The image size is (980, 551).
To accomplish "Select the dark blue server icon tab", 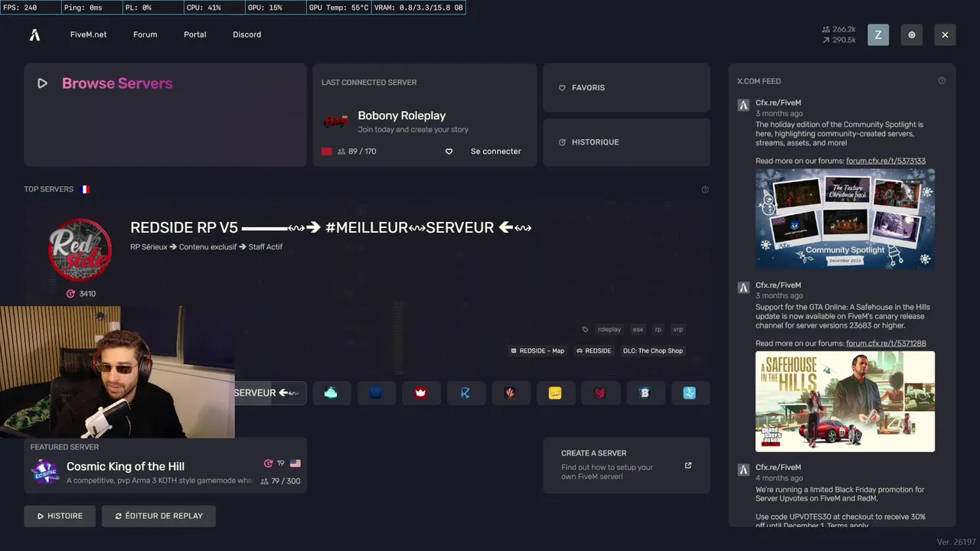I will 376,393.
